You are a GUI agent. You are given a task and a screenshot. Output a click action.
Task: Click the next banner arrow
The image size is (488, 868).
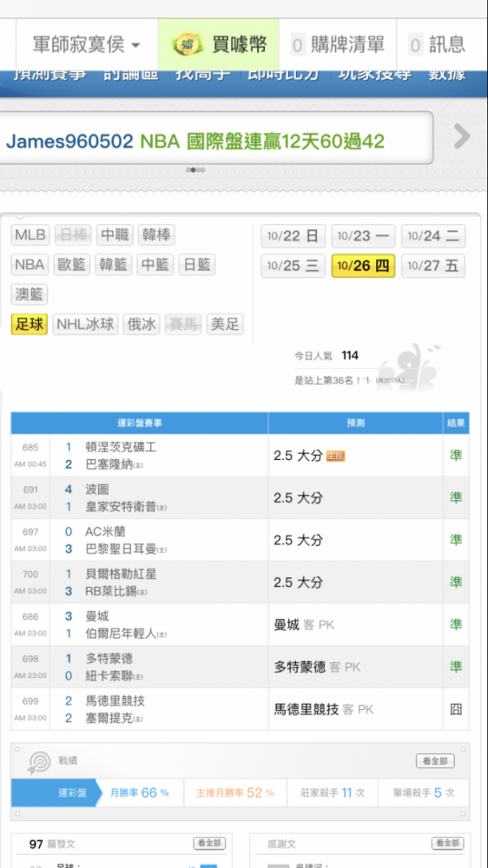tap(462, 136)
